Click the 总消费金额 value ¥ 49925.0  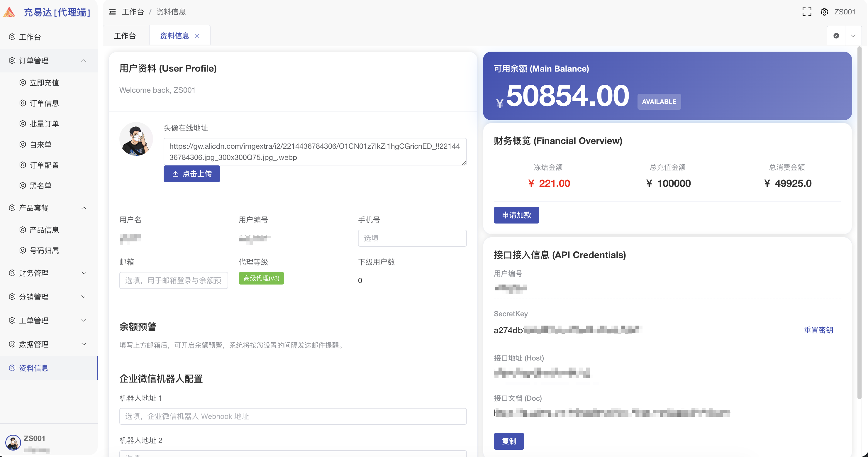click(x=787, y=184)
